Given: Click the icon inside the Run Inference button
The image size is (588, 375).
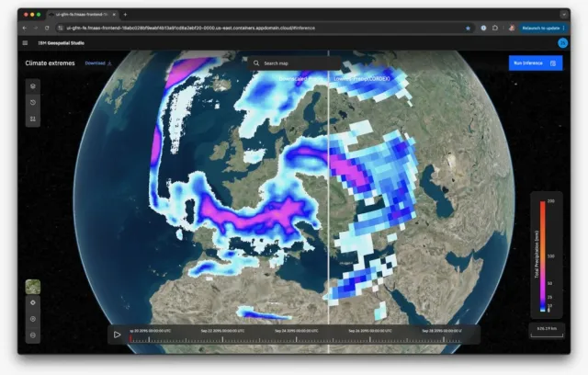Looking at the screenshot, I should tap(553, 63).
